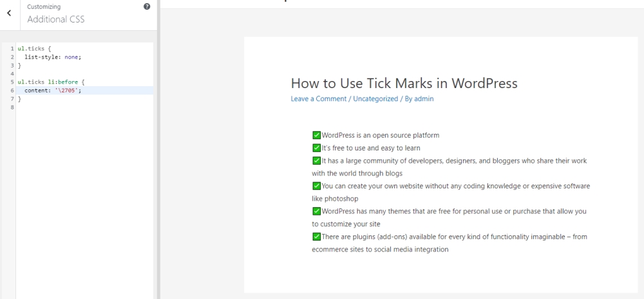Click empty line 4 number in editor gutter

(x=12, y=74)
